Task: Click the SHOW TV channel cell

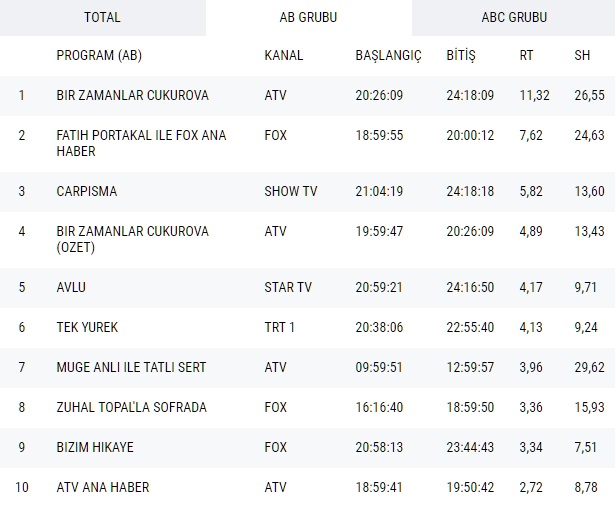Action: pyautogui.click(x=289, y=190)
